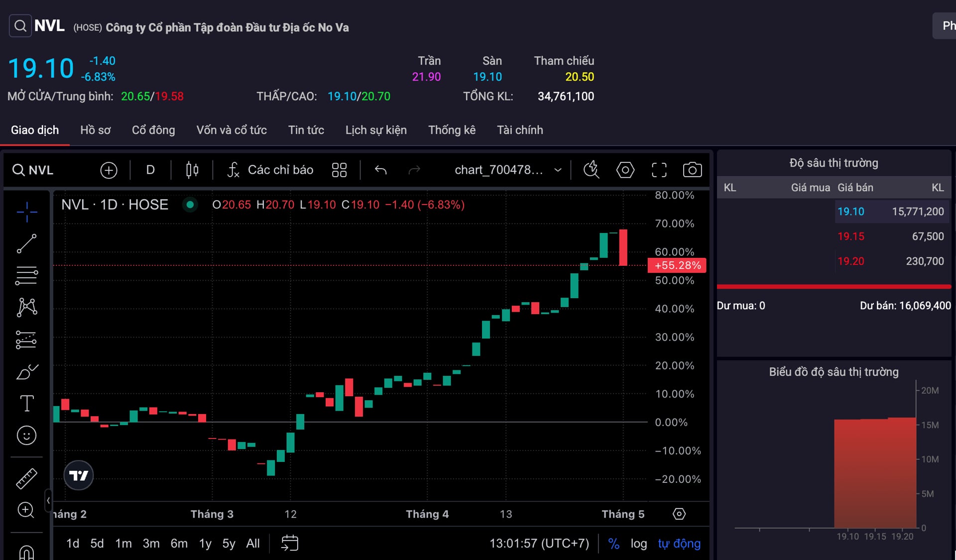This screenshot has height=560, width=956.
Task: Toggle log scale on the chart
Action: point(639,544)
